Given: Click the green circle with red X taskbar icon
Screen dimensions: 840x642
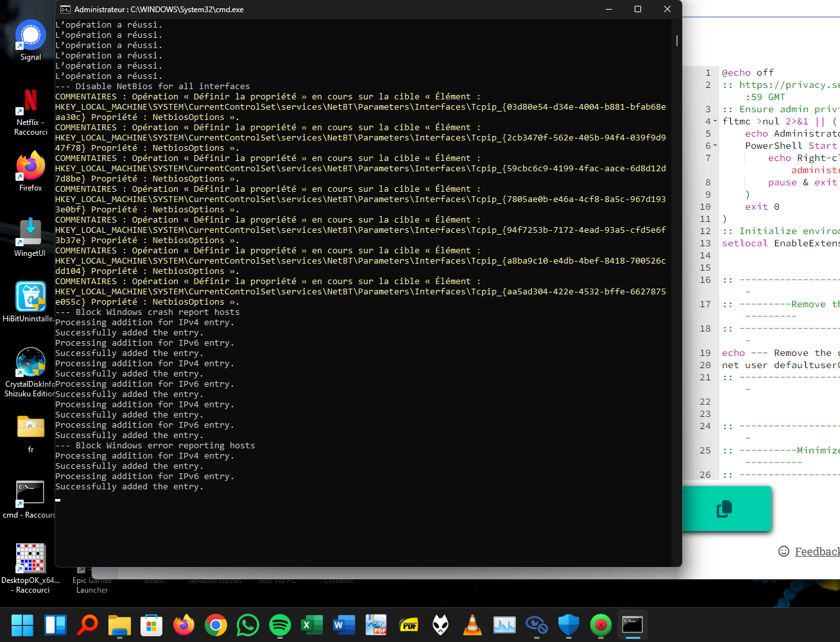Looking at the screenshot, I should point(601,625).
